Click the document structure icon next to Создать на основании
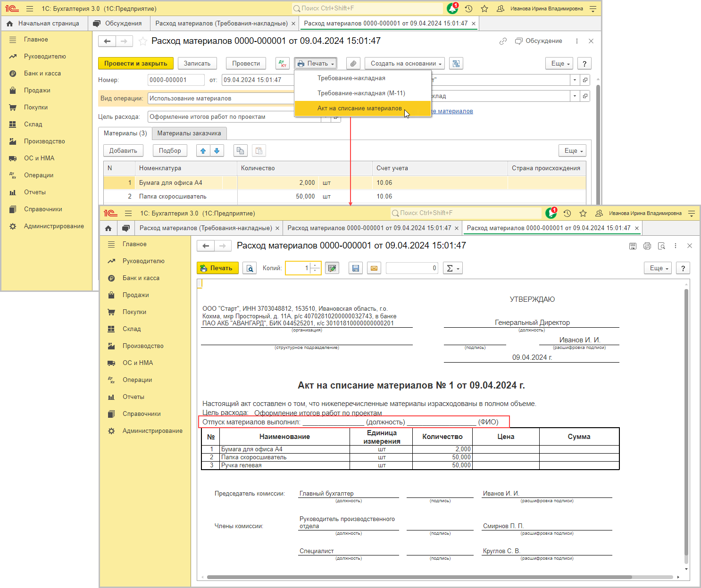 click(x=456, y=63)
